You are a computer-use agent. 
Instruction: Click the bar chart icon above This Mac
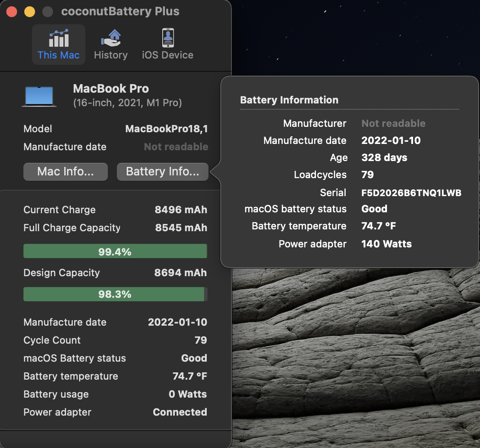(x=58, y=38)
